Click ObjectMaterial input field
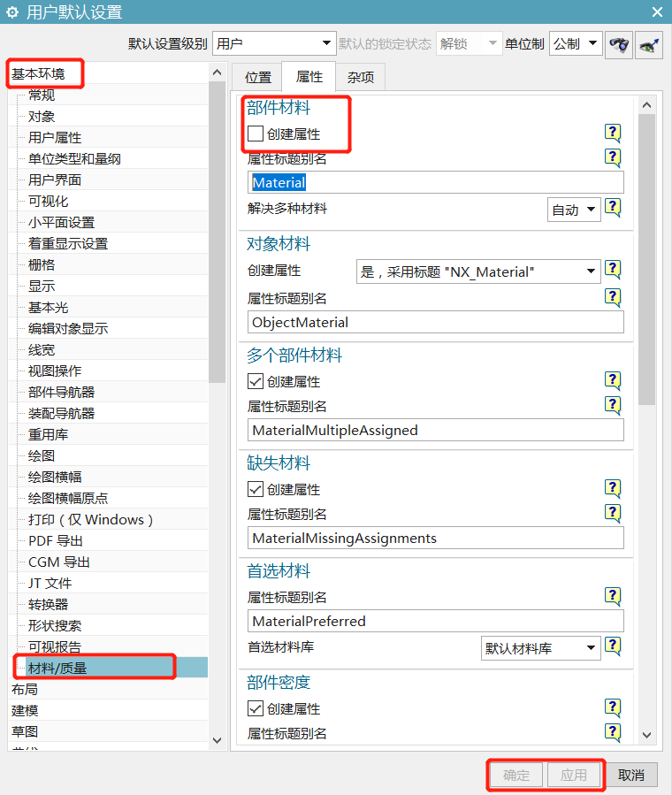The width and height of the screenshot is (672, 795). 435,322
